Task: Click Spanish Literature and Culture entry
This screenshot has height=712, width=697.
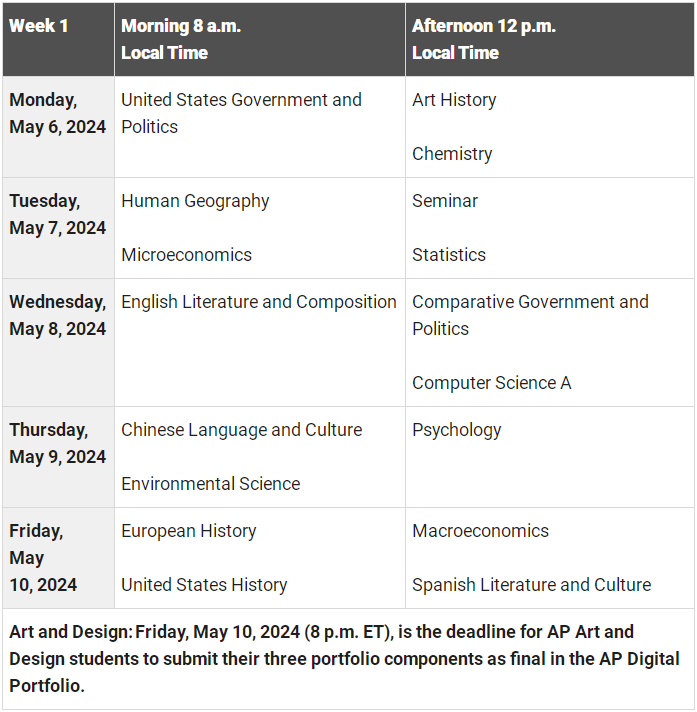Action: 532,585
